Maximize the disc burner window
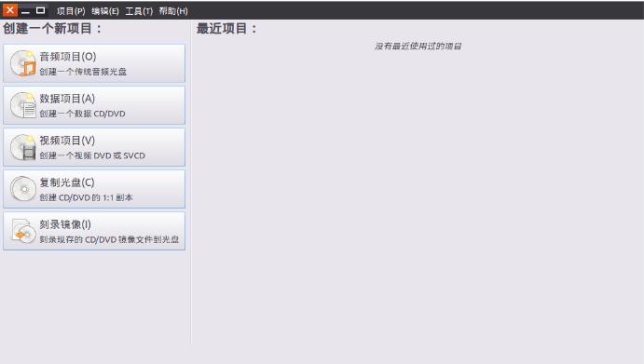This screenshot has width=644, height=364. pyautogui.click(x=40, y=10)
